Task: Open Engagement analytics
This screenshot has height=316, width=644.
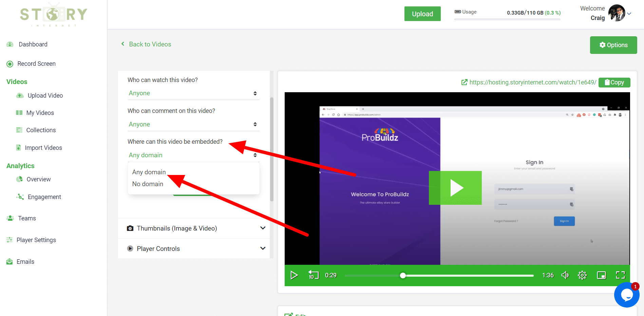Action: [44, 197]
